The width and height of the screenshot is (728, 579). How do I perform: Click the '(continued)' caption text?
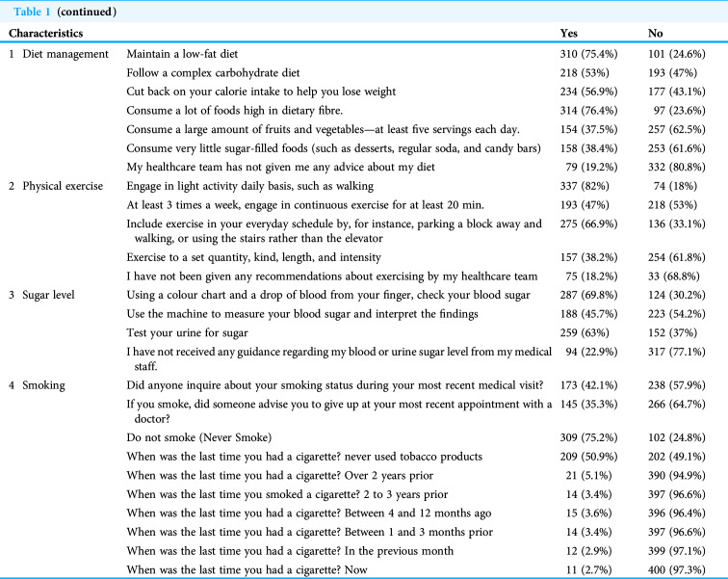click(87, 12)
